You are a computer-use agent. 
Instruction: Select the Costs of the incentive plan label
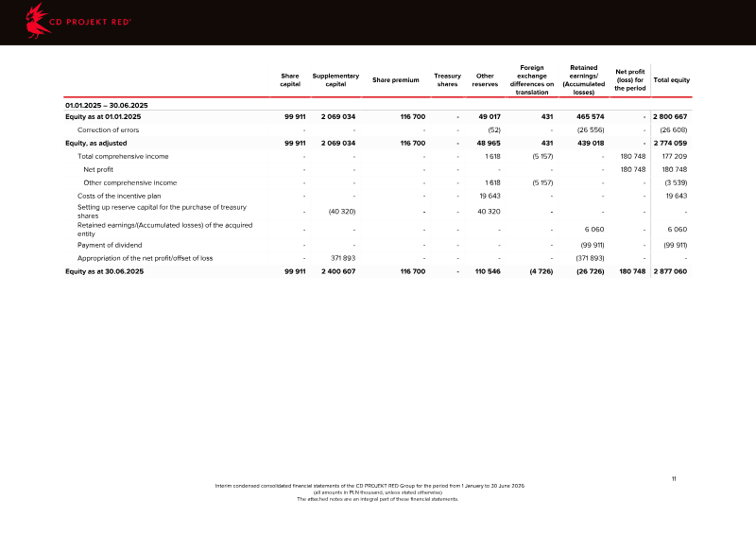(119, 196)
